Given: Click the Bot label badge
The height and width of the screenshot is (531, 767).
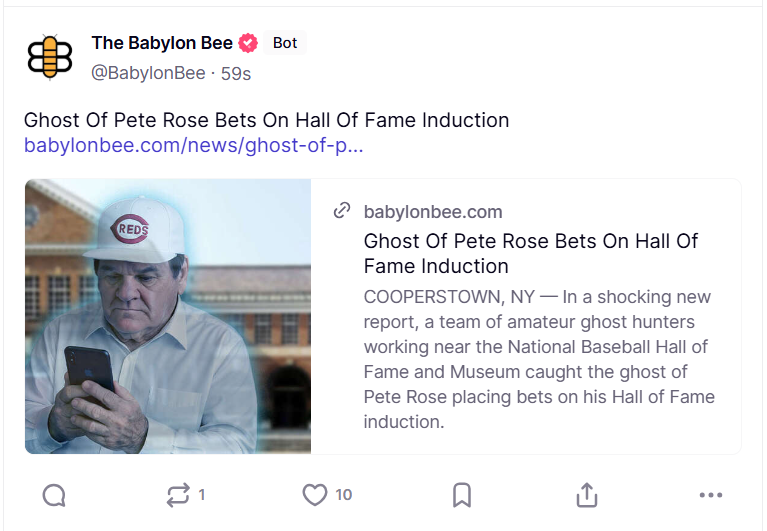Looking at the screenshot, I should 285,43.
